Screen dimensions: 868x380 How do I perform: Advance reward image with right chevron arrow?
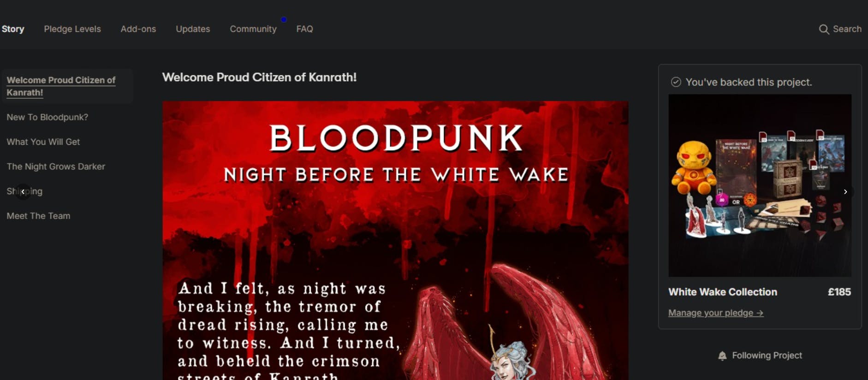(x=845, y=191)
